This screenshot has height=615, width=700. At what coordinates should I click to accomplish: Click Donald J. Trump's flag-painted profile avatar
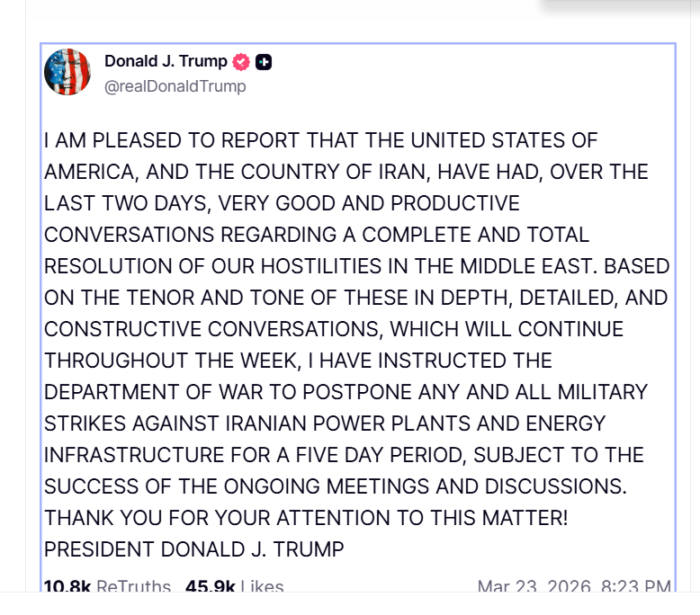(x=67, y=73)
